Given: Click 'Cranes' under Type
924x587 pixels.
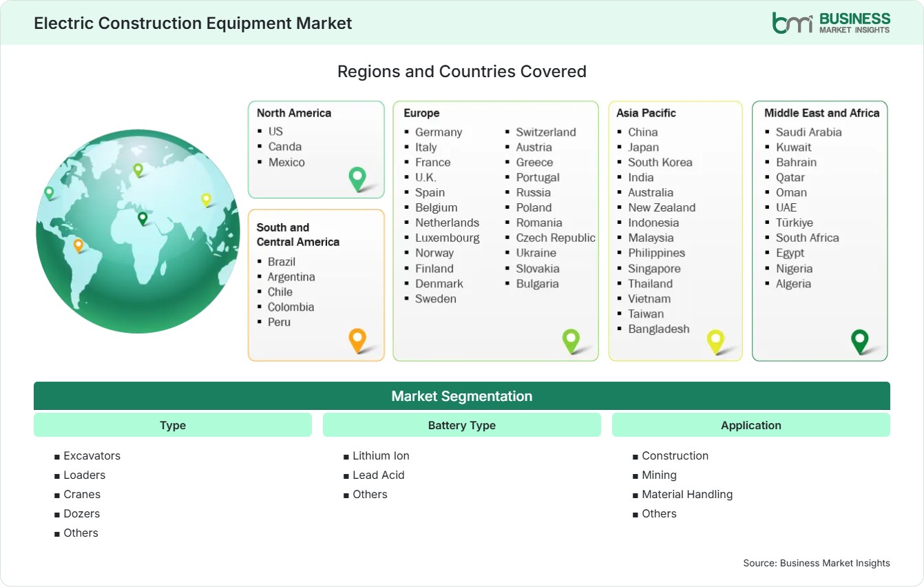Looking at the screenshot, I should [82, 495].
